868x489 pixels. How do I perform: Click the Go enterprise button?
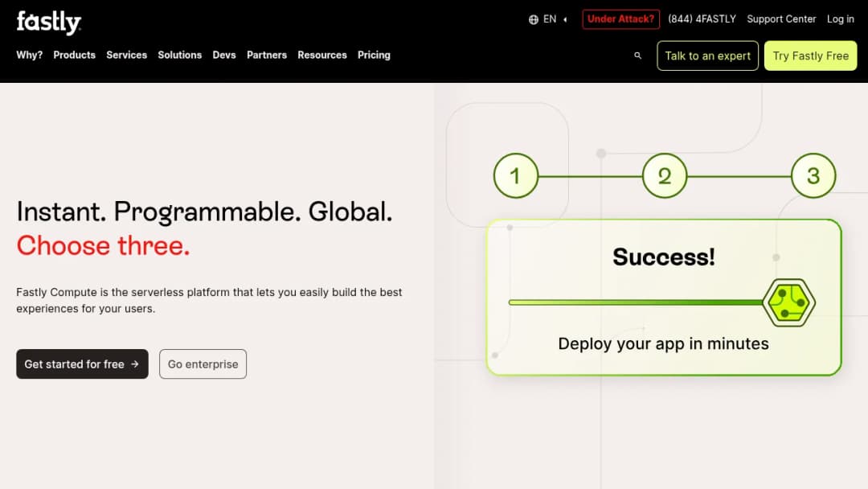[203, 364]
